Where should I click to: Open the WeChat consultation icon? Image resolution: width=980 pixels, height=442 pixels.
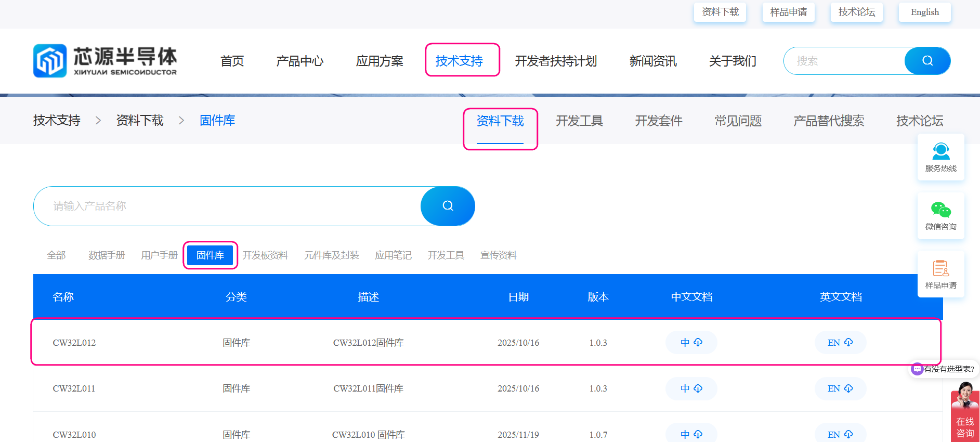pos(940,210)
